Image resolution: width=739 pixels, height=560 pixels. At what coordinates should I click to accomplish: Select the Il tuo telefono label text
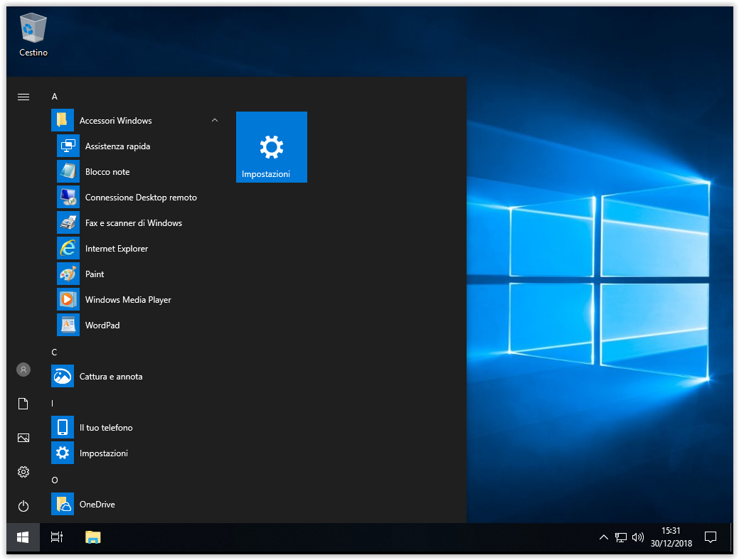click(x=106, y=428)
